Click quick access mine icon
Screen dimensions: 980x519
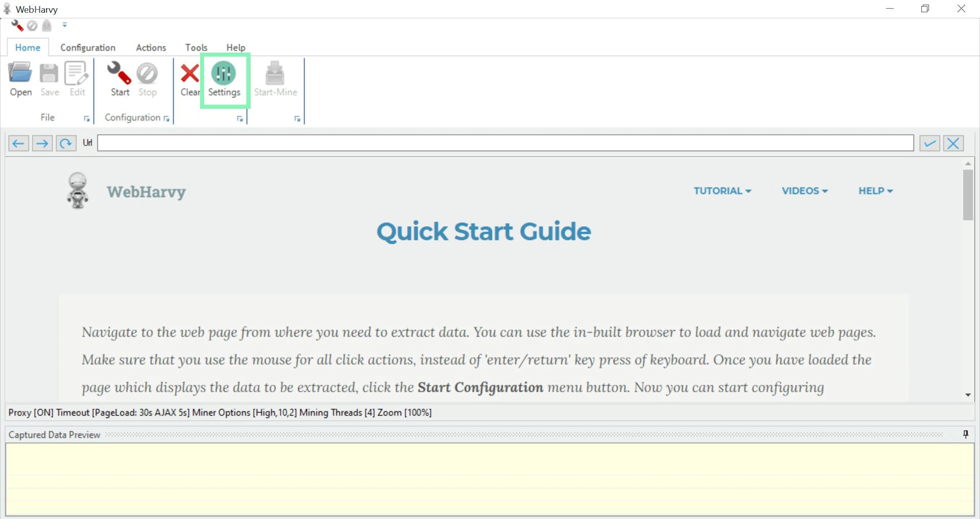click(x=47, y=26)
